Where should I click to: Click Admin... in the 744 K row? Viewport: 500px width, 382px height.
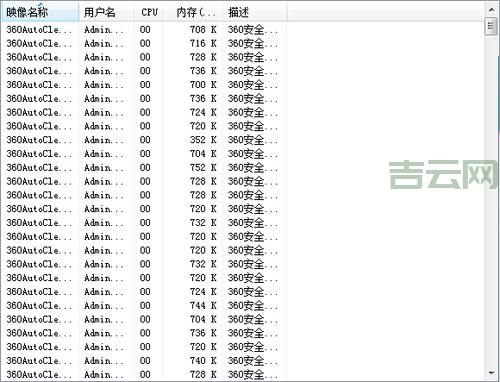(104, 305)
